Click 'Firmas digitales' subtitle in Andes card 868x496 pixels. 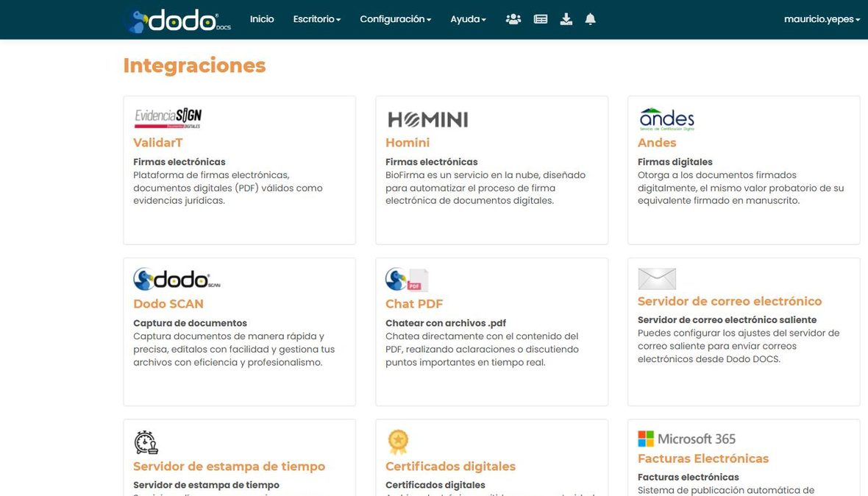click(675, 162)
